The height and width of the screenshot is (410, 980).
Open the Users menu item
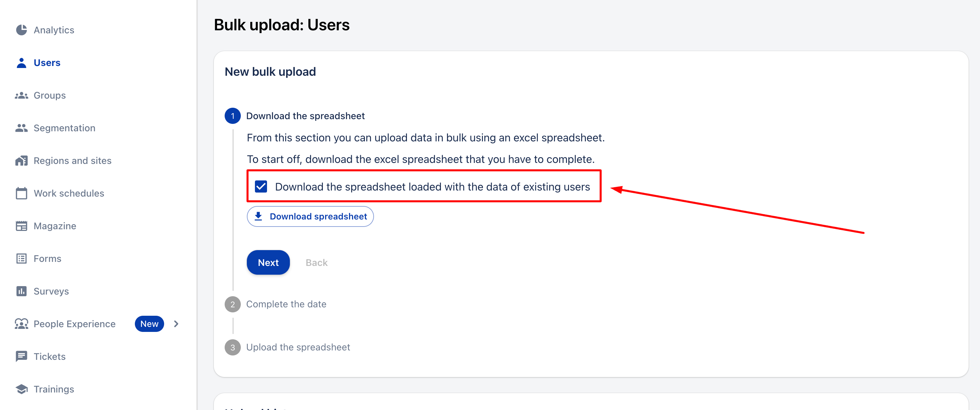click(47, 63)
